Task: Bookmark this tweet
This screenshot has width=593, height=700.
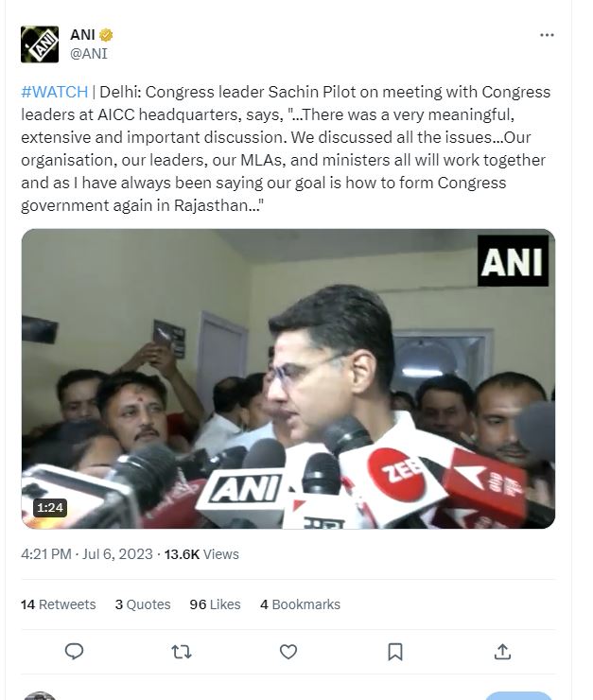Action: pos(395,652)
